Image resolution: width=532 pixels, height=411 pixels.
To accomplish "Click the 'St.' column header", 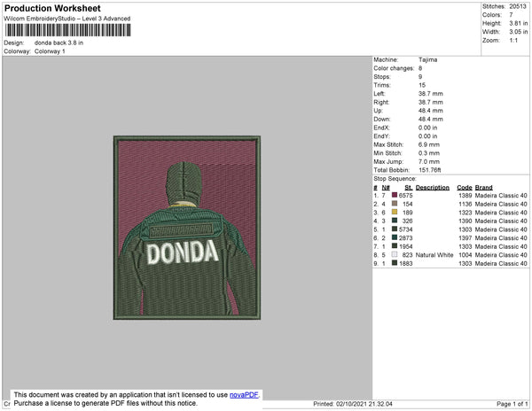I will [x=409, y=188].
